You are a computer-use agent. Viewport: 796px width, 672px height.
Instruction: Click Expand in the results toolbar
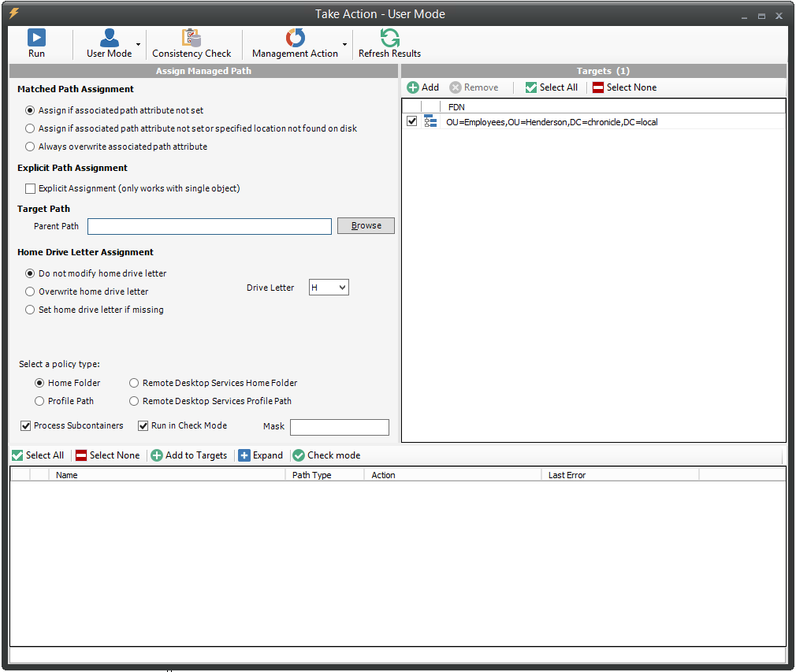tap(260, 455)
